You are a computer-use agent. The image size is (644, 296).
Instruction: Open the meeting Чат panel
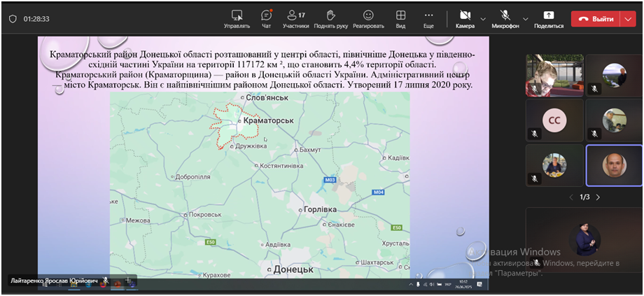click(x=266, y=19)
